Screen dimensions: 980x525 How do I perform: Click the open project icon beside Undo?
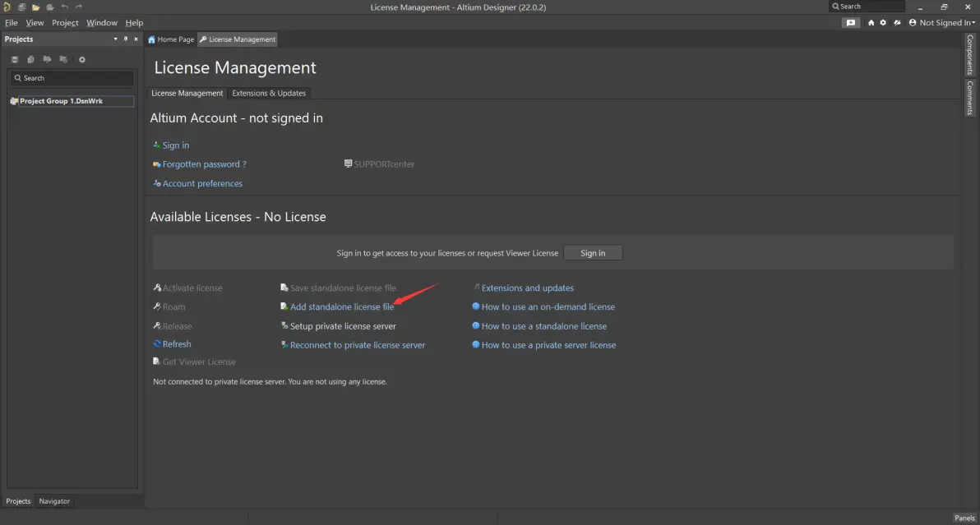coord(50,7)
